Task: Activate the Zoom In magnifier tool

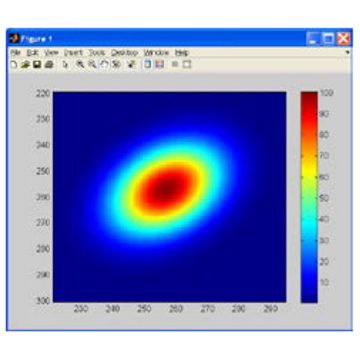Action: click(80, 65)
